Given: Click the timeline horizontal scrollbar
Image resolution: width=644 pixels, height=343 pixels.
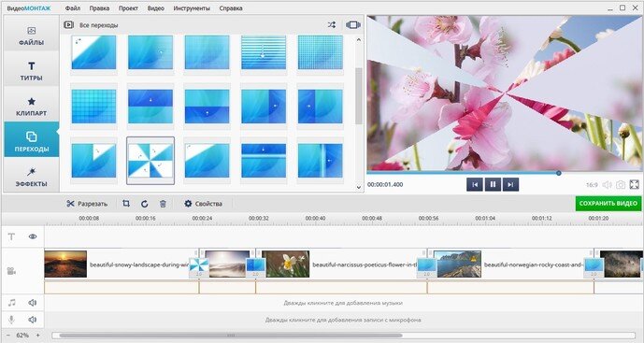Looking at the screenshot, I should 231,336.
